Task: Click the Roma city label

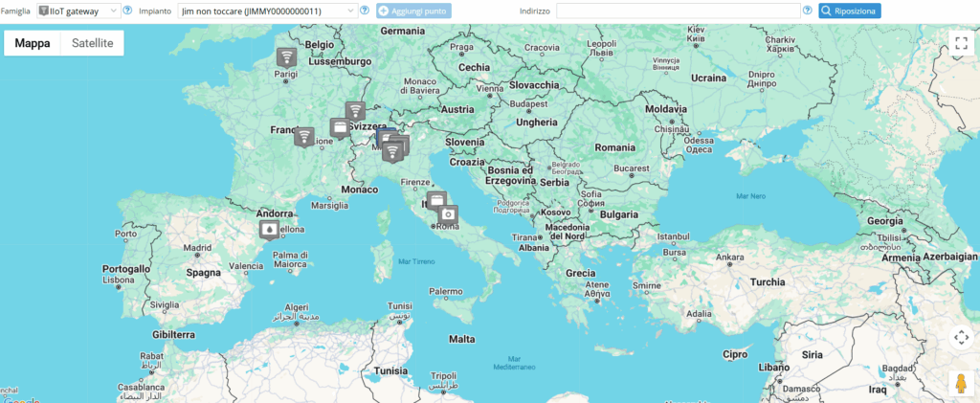Action: [447, 227]
